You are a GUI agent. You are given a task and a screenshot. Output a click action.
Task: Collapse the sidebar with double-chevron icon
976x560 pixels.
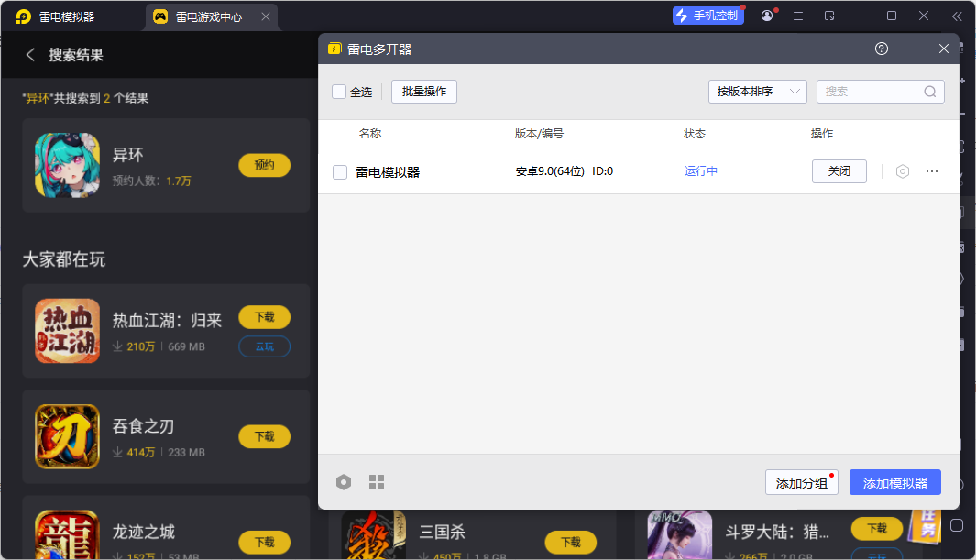click(958, 16)
